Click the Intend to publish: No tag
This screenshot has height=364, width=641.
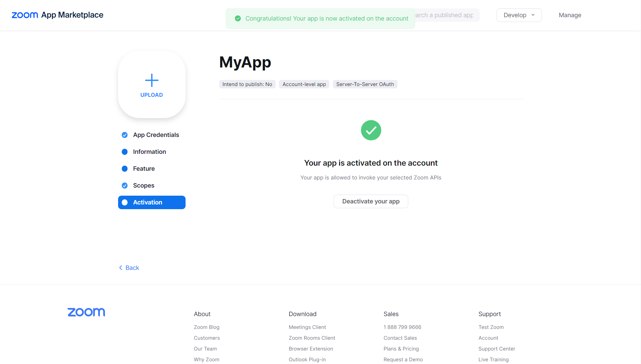[x=247, y=84]
